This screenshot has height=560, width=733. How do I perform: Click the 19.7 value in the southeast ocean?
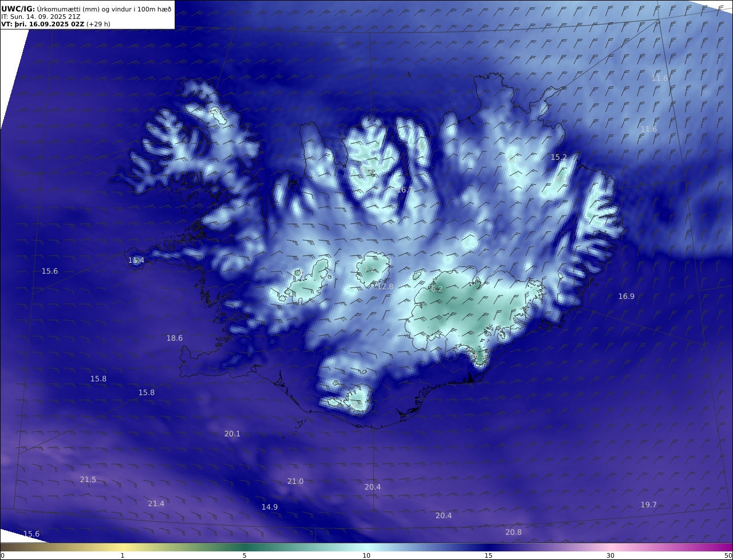click(649, 504)
